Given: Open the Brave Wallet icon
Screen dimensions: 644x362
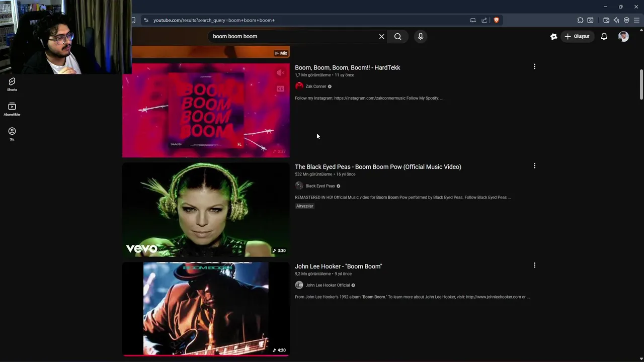Looking at the screenshot, I should (606, 20).
